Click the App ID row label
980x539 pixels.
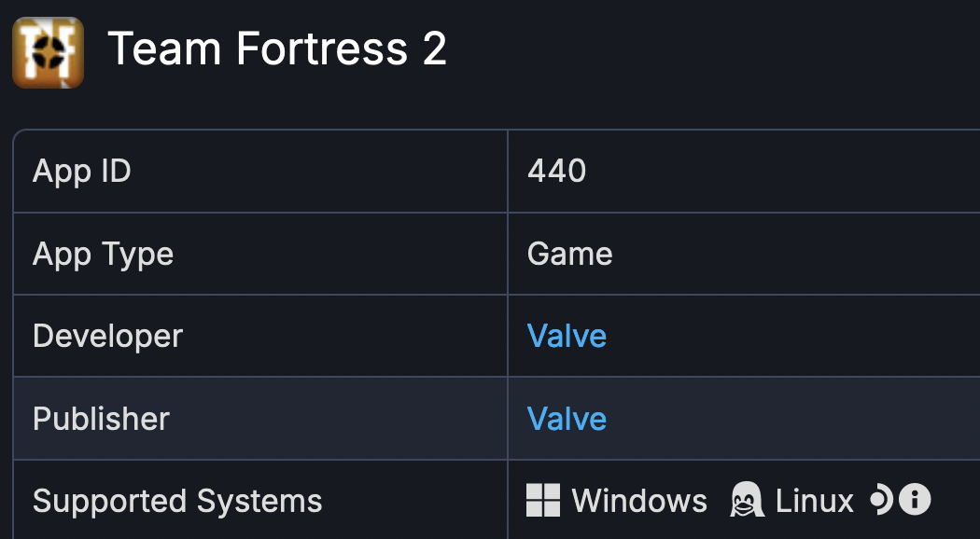[82, 171]
